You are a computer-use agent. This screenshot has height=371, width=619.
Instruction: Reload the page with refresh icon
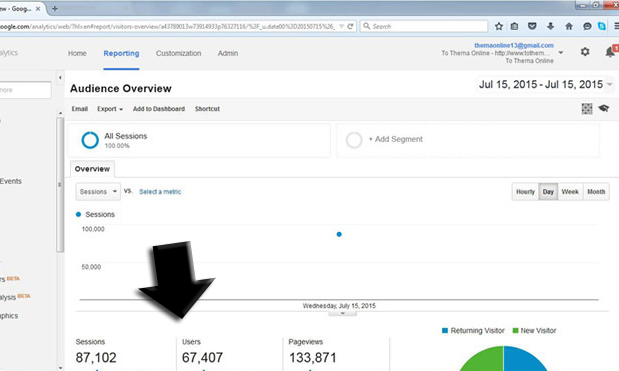(350, 26)
